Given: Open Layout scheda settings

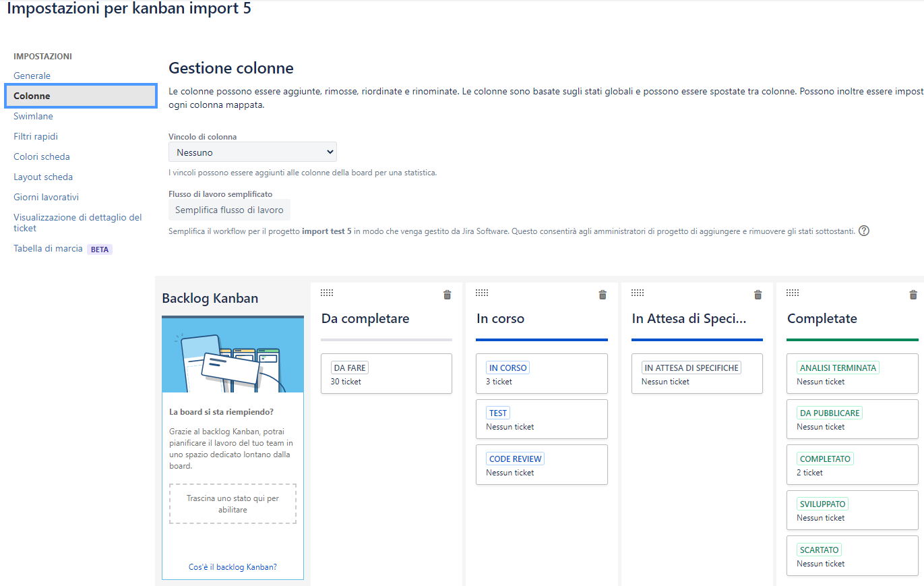Looking at the screenshot, I should (x=43, y=177).
